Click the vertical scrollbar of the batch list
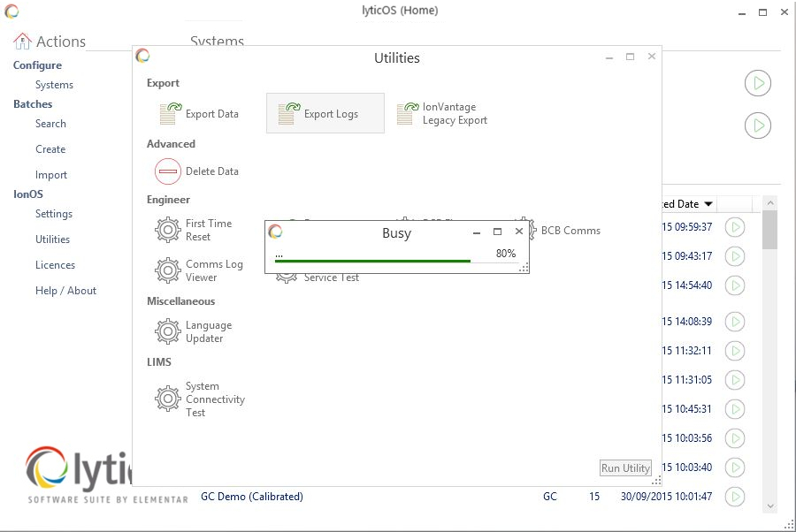Screen dimensions: 796x532 coord(769,353)
